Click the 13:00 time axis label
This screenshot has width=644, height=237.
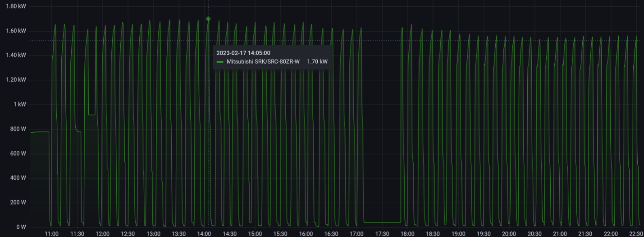coord(154,234)
